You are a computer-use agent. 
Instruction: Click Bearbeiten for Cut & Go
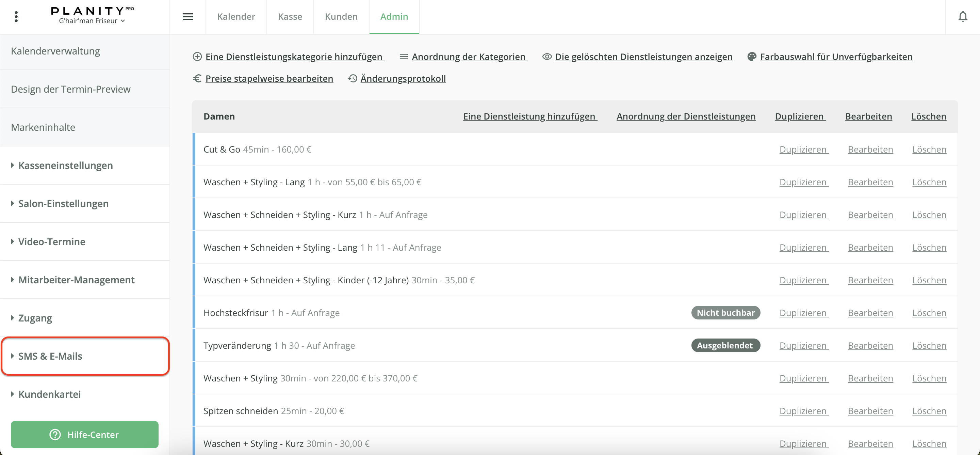[870, 149]
